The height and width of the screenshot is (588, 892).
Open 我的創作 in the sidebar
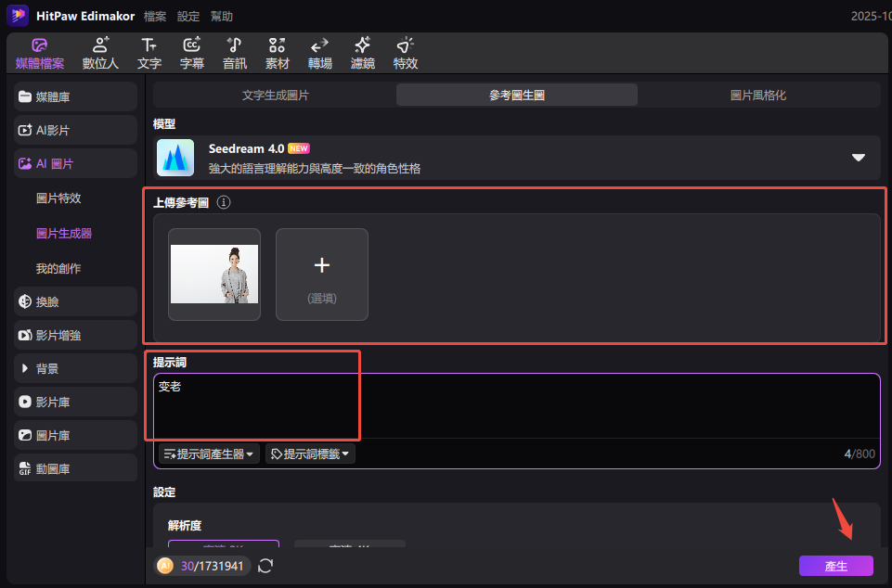[58, 268]
